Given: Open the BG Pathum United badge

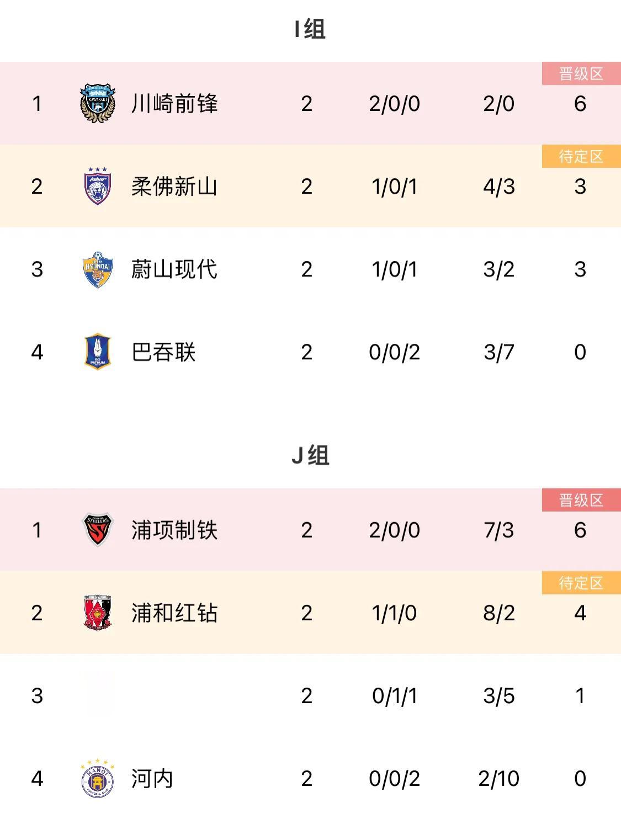Looking at the screenshot, I should [98, 352].
